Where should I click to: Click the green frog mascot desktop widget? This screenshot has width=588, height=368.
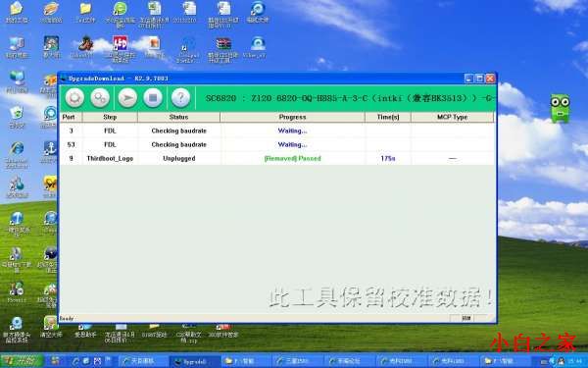pyautogui.click(x=561, y=109)
